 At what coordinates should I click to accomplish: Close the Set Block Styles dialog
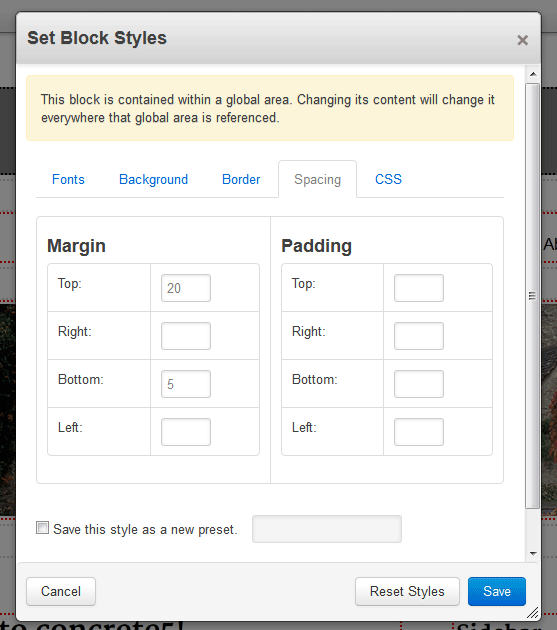(x=522, y=40)
